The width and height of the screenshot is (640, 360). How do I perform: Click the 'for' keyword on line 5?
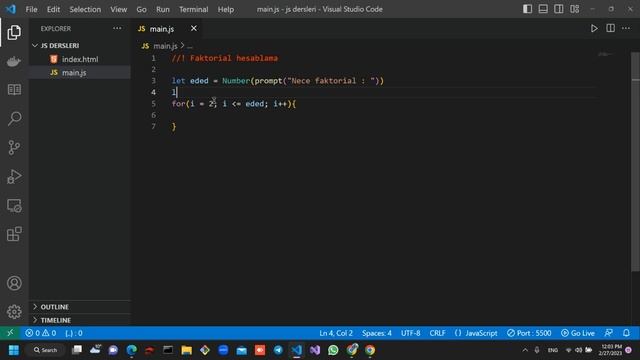(x=178, y=104)
